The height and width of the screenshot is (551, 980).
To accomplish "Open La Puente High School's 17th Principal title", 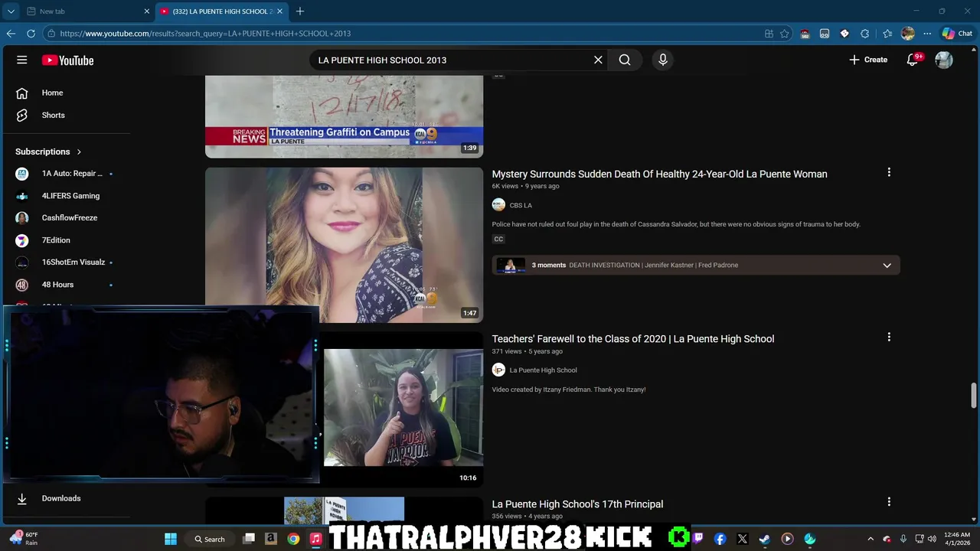I will [x=577, y=504].
